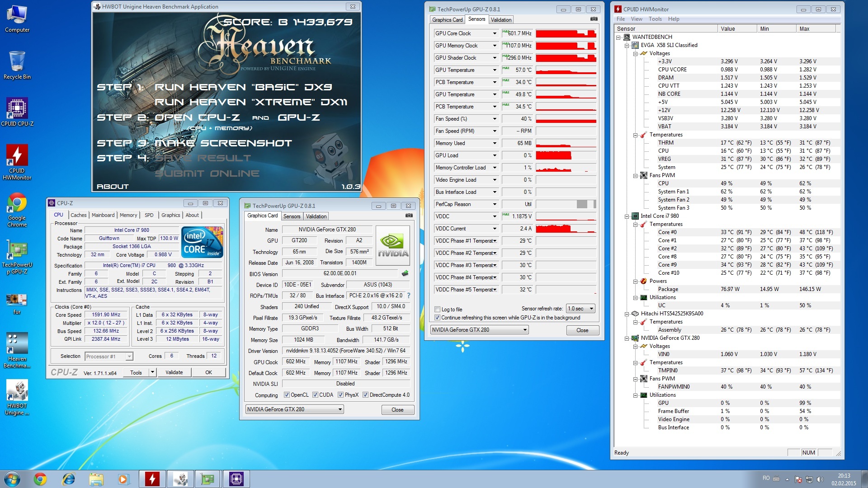Click Close in GPU-Z Graphics Card window
Screen dimensions: 868x488
coord(397,410)
